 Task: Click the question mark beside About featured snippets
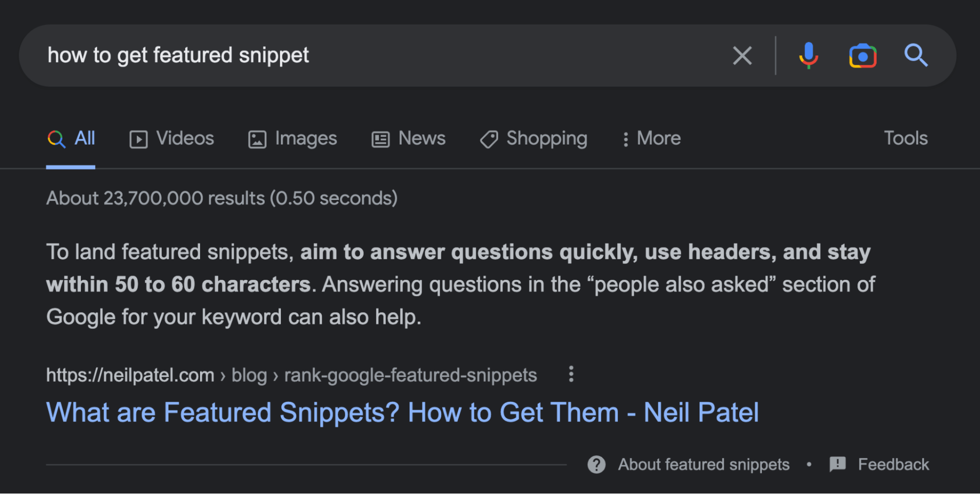(596, 464)
